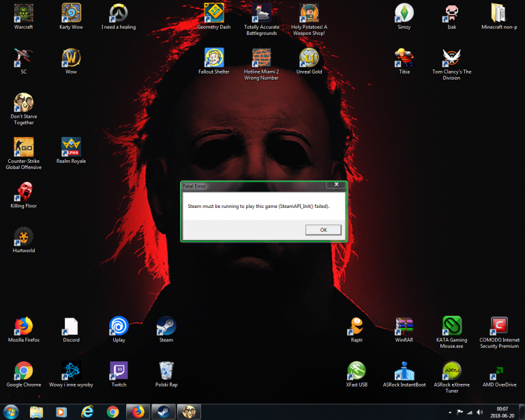525x420 pixels.
Task: Select the ASRock eXtreme Tuner icon
Action: 451,377
